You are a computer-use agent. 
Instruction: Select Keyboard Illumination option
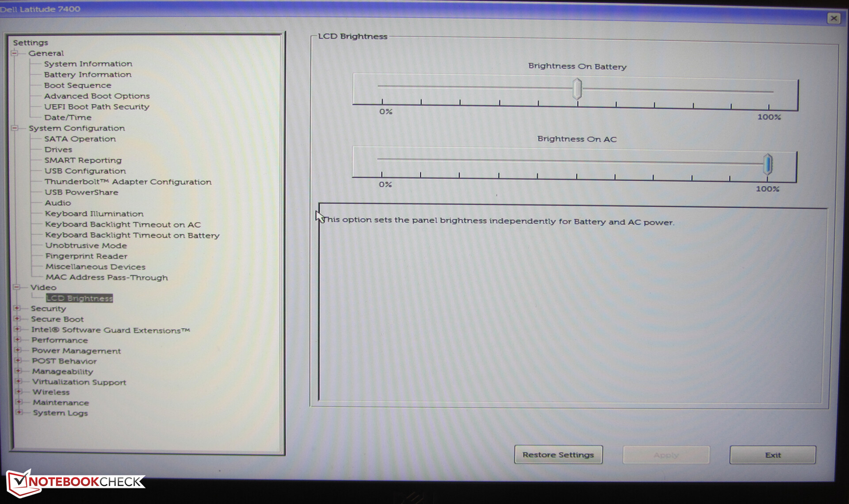coord(94,214)
